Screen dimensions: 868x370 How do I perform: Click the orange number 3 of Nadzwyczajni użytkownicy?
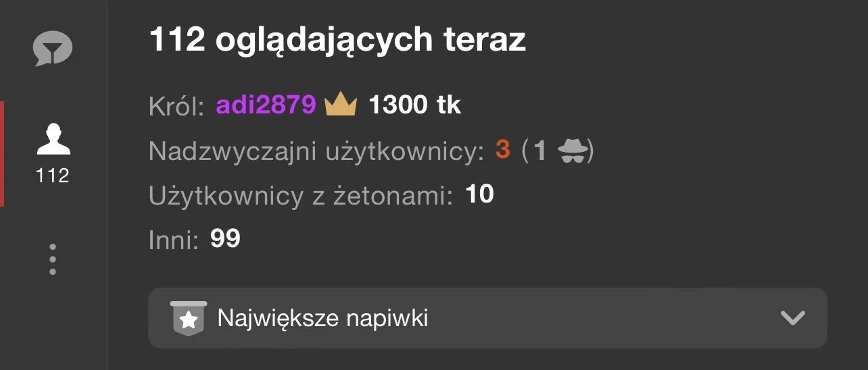502,150
